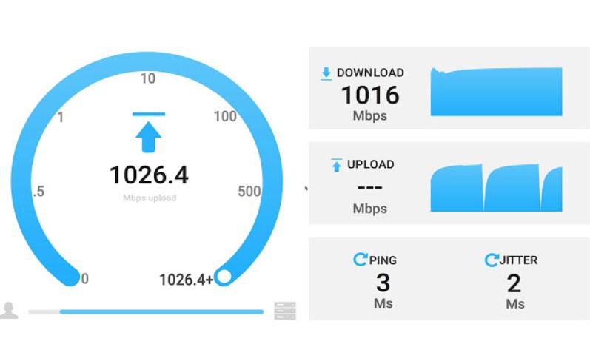Click the jitter refresh circular arrow icon
The height and width of the screenshot is (364, 590).
[x=492, y=260]
